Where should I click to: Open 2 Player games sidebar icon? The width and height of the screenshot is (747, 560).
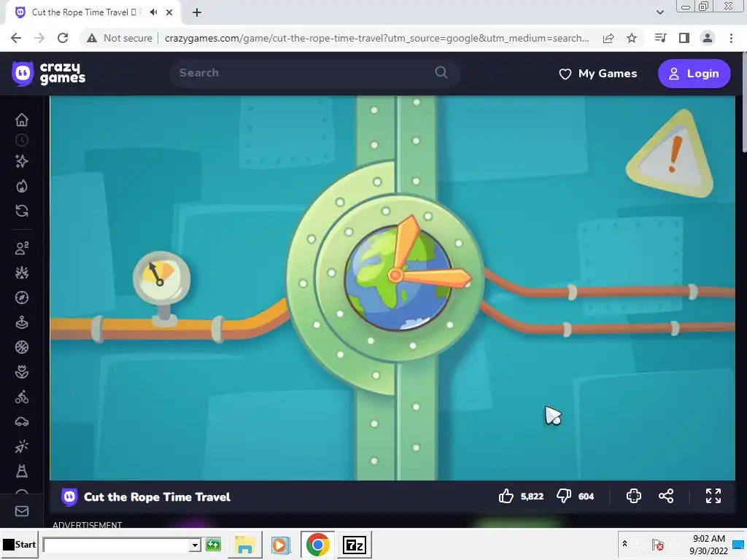[x=21, y=248]
